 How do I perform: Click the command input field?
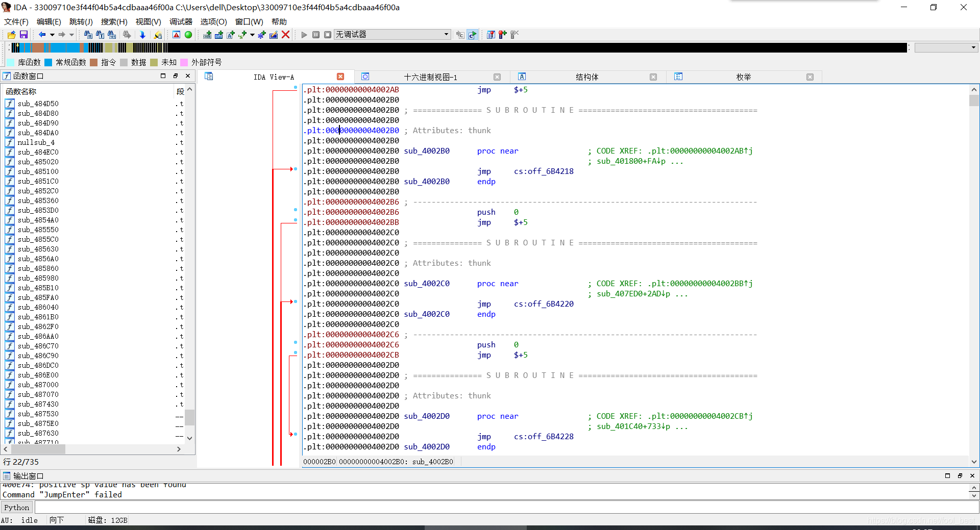pyautogui.click(x=506, y=508)
